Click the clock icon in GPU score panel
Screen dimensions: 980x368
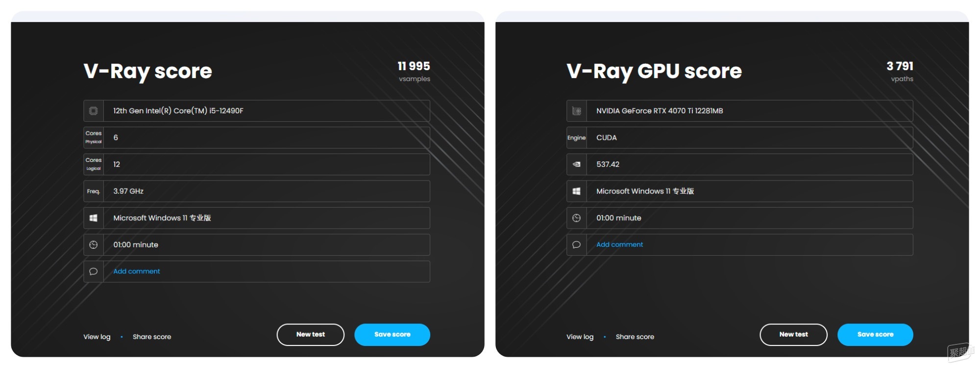pos(577,218)
